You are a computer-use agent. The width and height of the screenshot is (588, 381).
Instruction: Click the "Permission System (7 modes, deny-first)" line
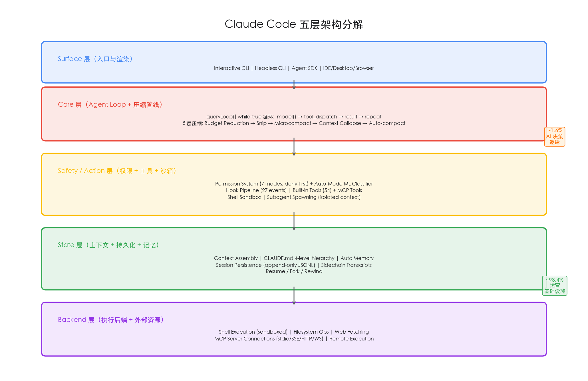(294, 184)
